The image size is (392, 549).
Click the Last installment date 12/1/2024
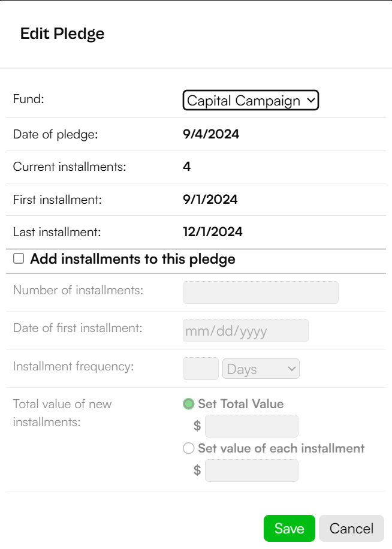click(212, 232)
